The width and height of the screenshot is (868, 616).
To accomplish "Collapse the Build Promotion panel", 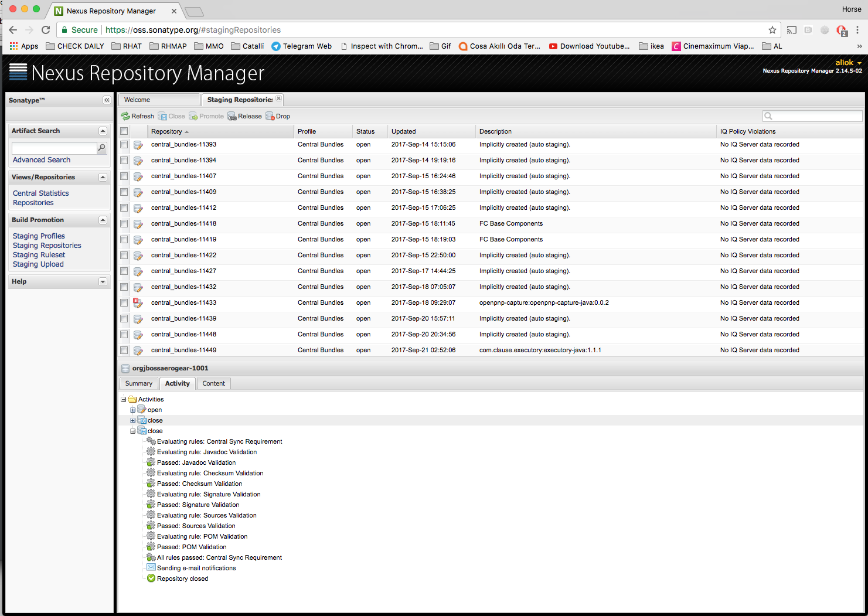I will pos(103,220).
